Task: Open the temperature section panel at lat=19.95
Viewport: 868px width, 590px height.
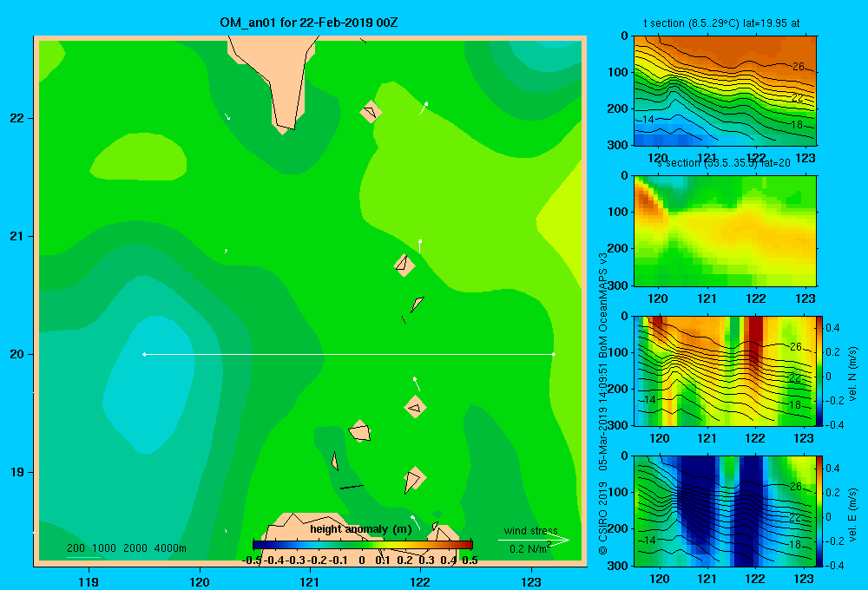Action: (725, 91)
